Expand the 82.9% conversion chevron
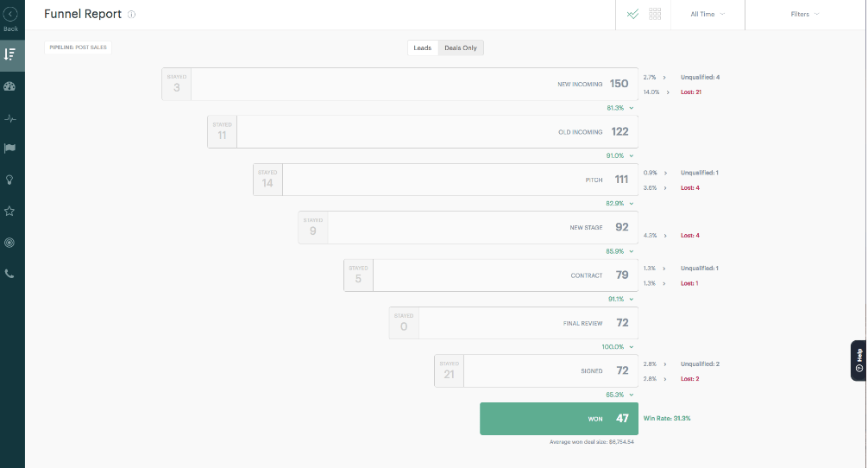Image resolution: width=868 pixels, height=468 pixels. coord(631,203)
